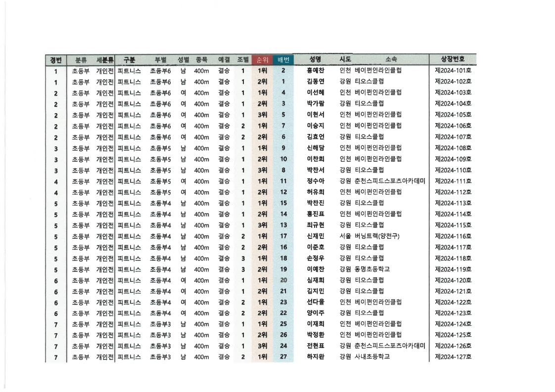The image size is (555, 392).
Task: Click the 구분 column header
Action: click(x=129, y=60)
